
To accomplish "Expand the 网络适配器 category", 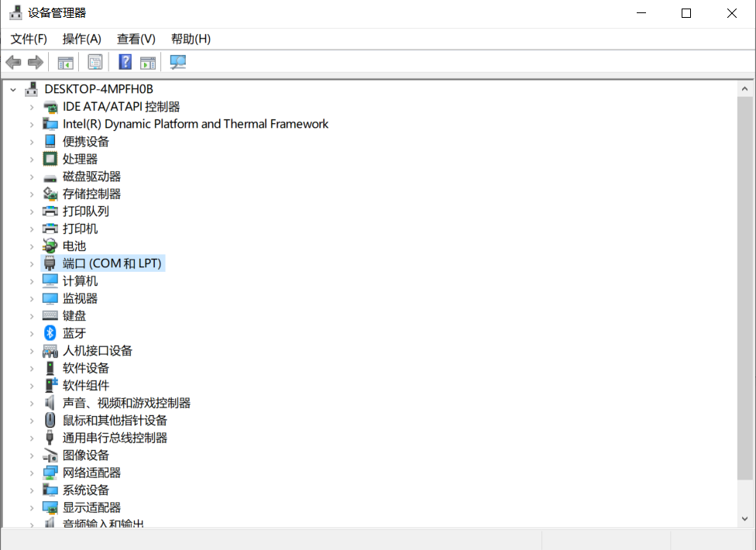I will pyautogui.click(x=32, y=473).
